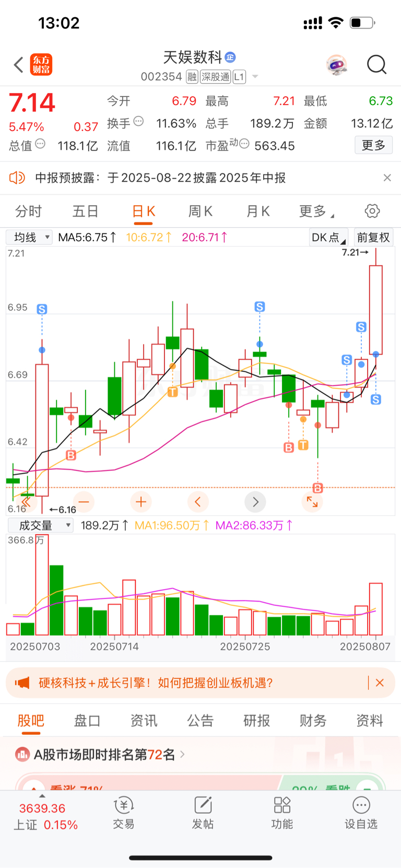
Task: Open the 资讯 tab
Action: [x=144, y=721]
